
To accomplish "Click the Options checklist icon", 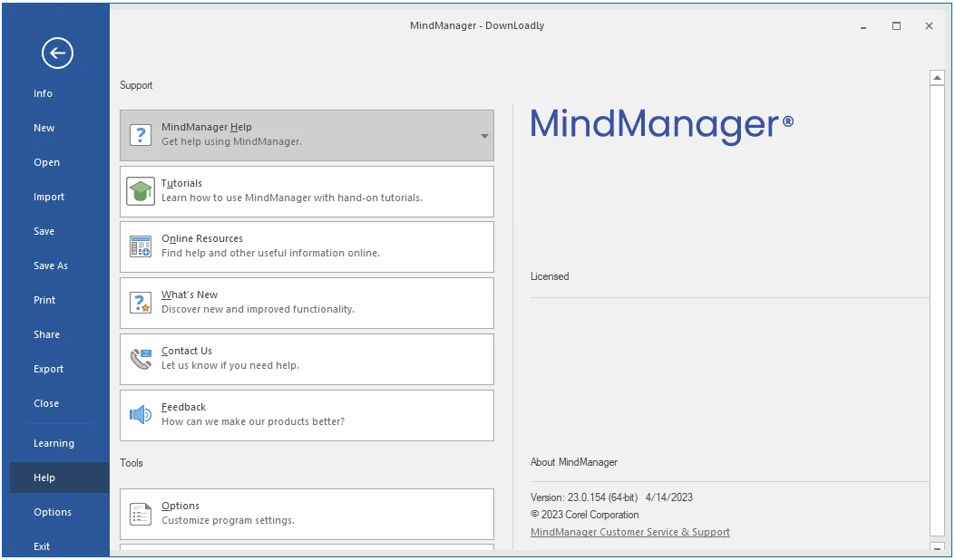I will point(141,514).
